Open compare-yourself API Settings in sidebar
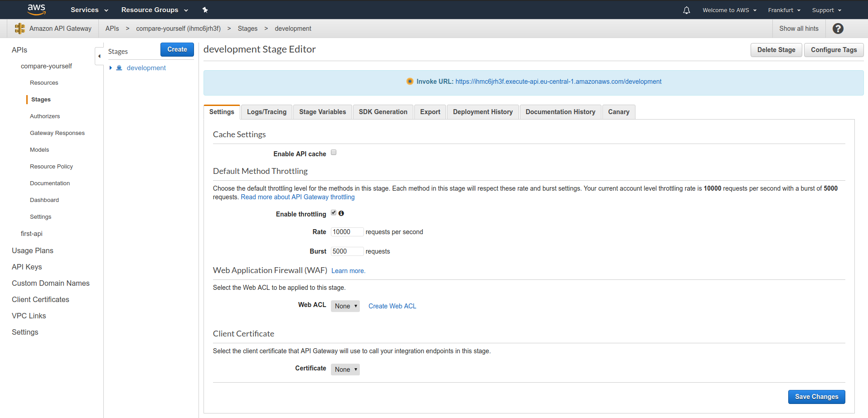This screenshot has height=418, width=868. [x=40, y=217]
